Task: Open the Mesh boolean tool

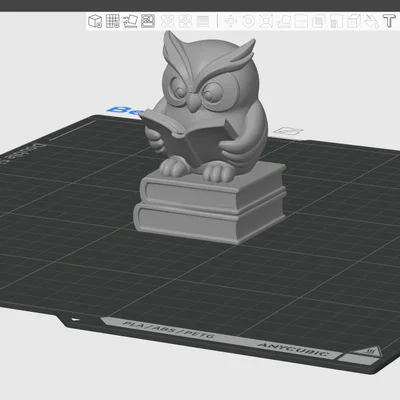Action: click(x=319, y=21)
